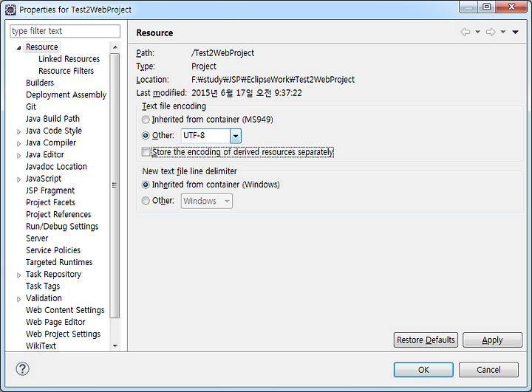
Task: Open the forward history dropdown arrow
Action: tap(503, 32)
